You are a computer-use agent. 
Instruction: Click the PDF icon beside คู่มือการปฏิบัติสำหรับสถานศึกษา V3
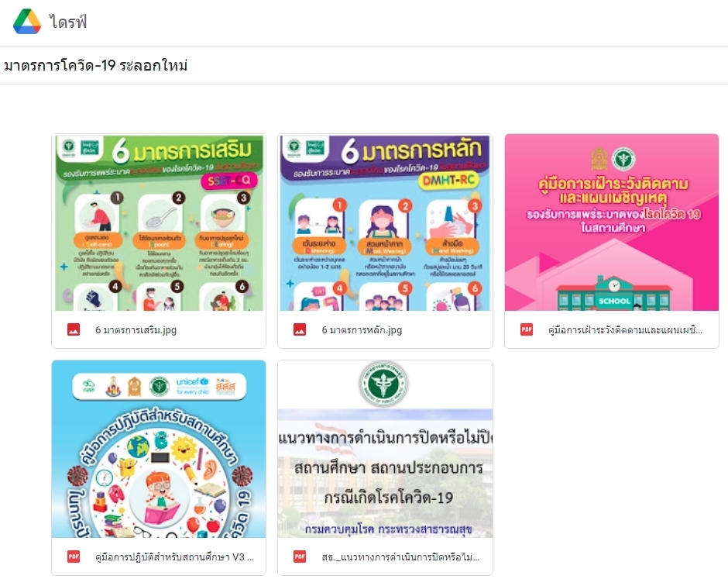click(x=74, y=557)
